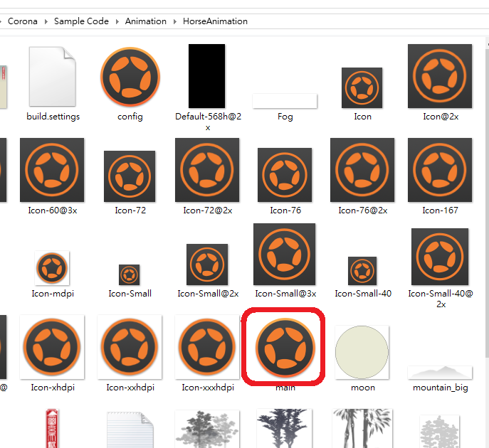This screenshot has height=448, width=489.
Task: Select the mountain_big image thumbnail
Action: click(440, 373)
